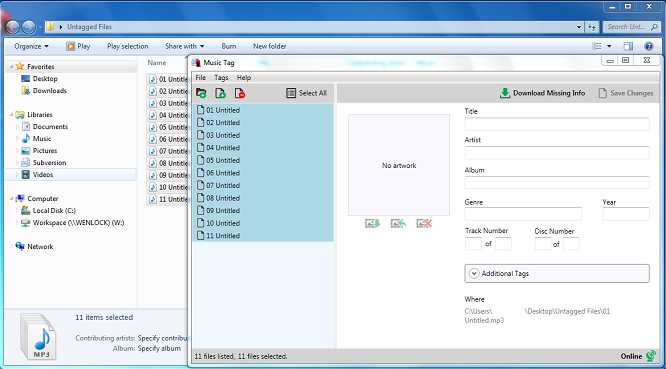Click into the Year field
666x369 pixels.
[626, 214]
